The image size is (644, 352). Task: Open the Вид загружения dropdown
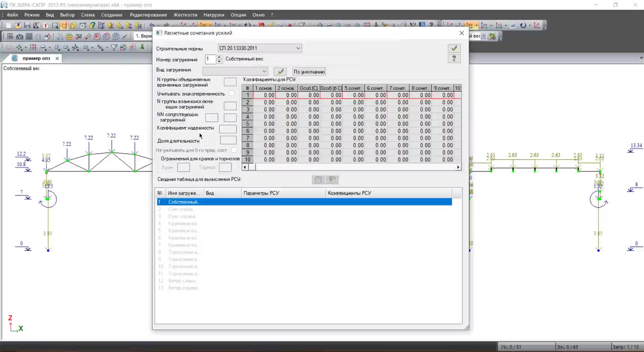(235, 71)
